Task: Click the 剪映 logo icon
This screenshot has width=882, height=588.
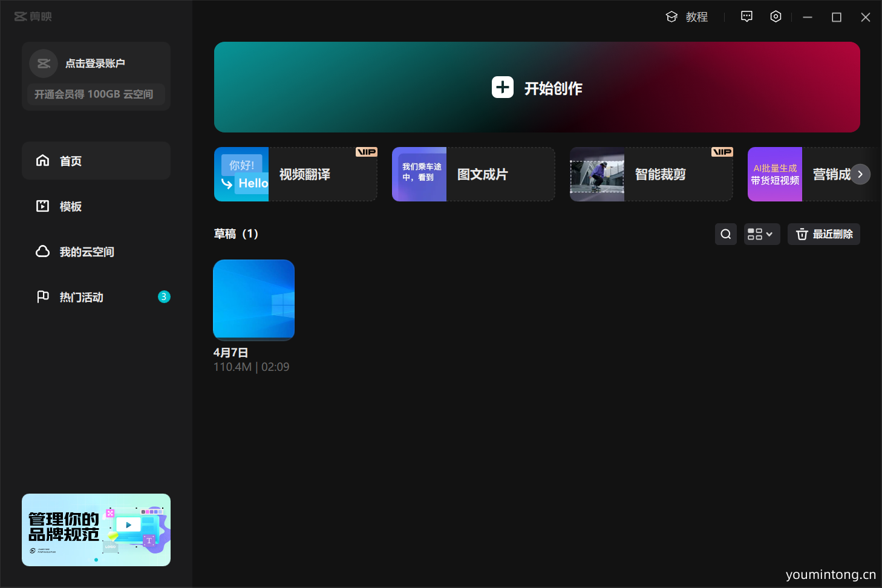Action: [x=20, y=16]
